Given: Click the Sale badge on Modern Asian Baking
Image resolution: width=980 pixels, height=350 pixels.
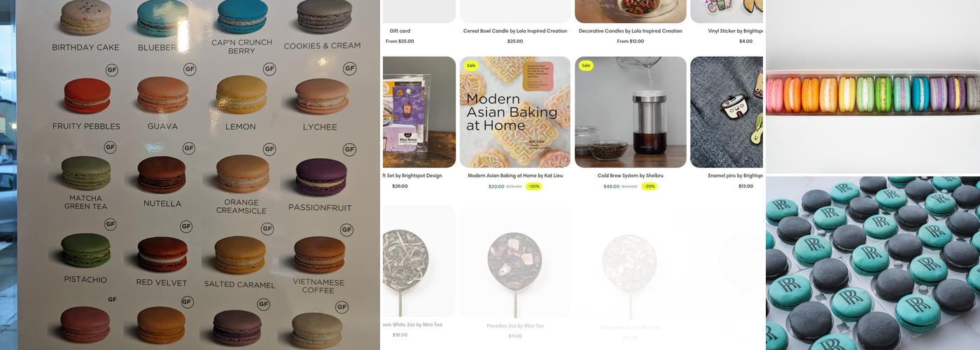Looking at the screenshot, I should click(471, 66).
